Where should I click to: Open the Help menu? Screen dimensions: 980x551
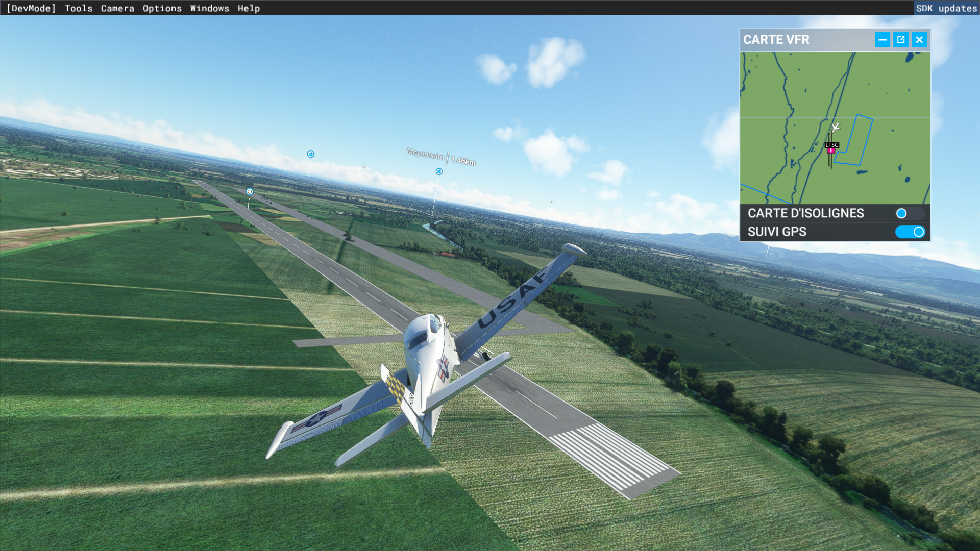249,8
